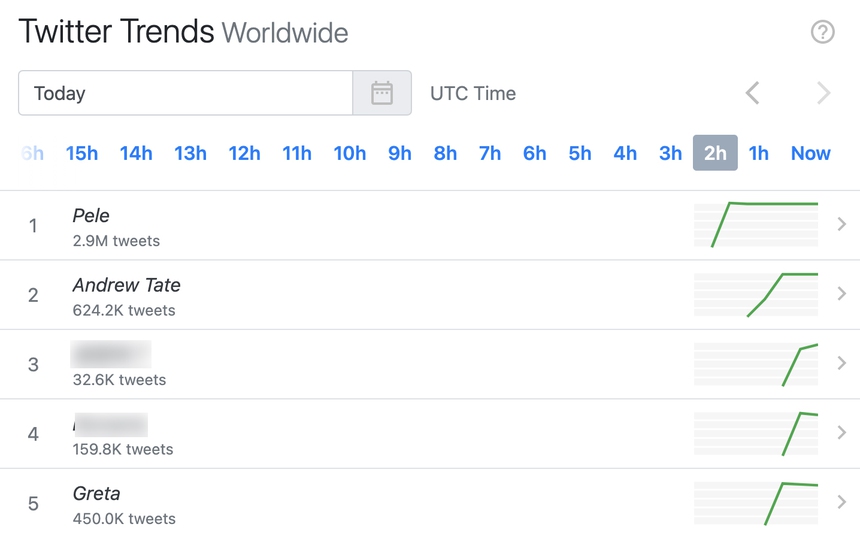Open the Pele trend link
Image resolution: width=860 pixels, height=533 pixels.
91,215
